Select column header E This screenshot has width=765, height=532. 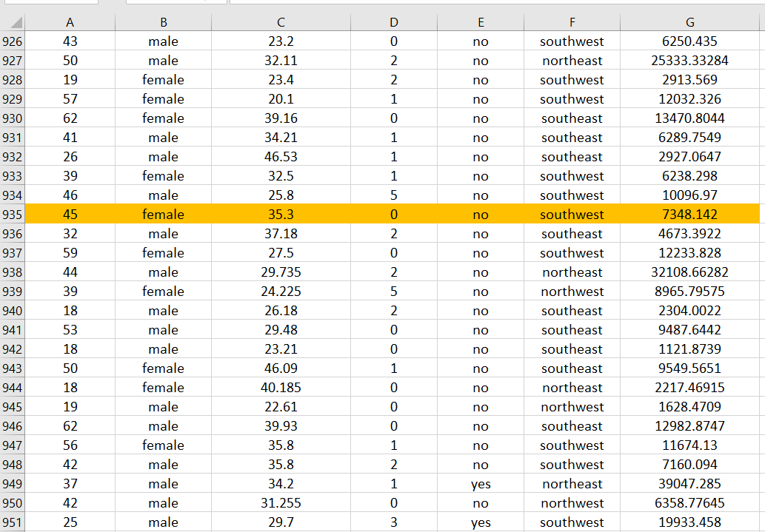tap(480, 21)
